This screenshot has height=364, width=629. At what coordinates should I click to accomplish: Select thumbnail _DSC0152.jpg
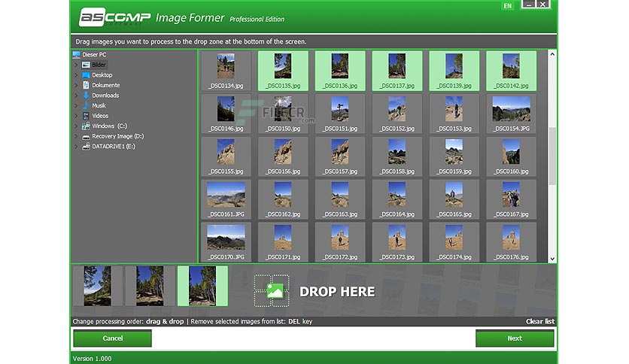click(397, 114)
